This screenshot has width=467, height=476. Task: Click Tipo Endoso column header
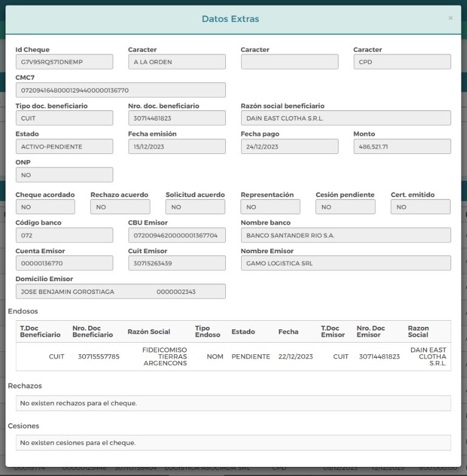coord(208,332)
